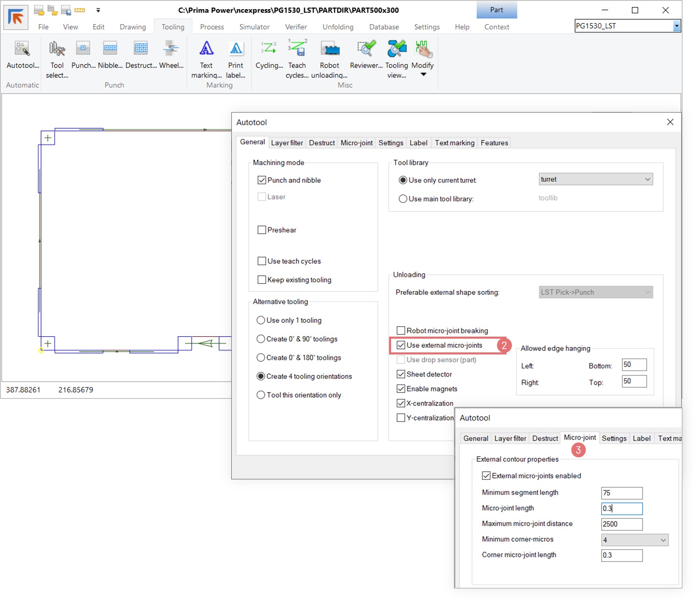Open the Autotool icon in ribbon
Image resolution: width=700 pixels, height=606 pixels.
[22, 49]
